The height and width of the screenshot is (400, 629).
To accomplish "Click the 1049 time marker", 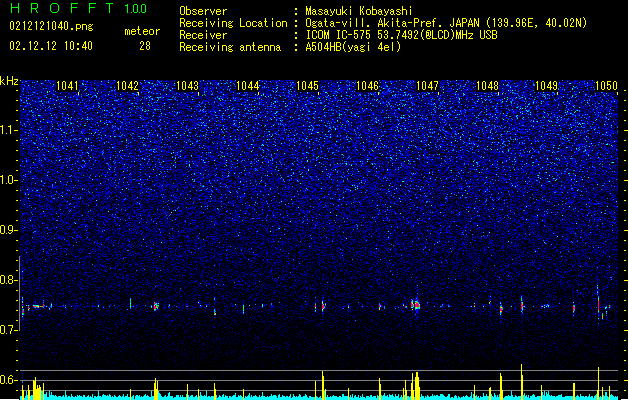I will 547,86.
